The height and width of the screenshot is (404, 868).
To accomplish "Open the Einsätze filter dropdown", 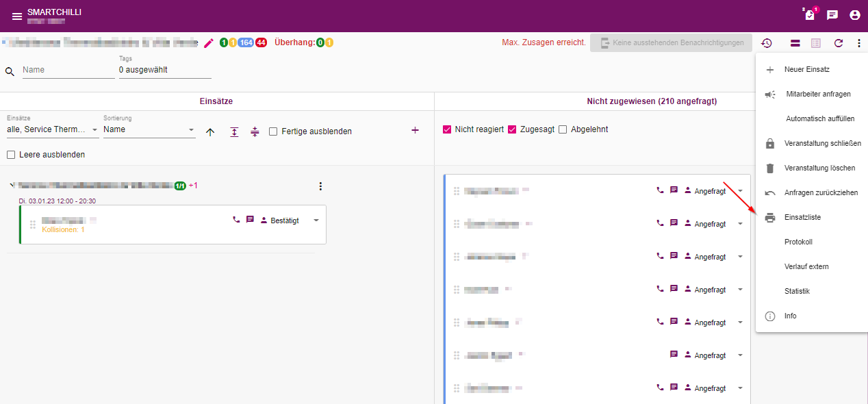I will coord(53,129).
